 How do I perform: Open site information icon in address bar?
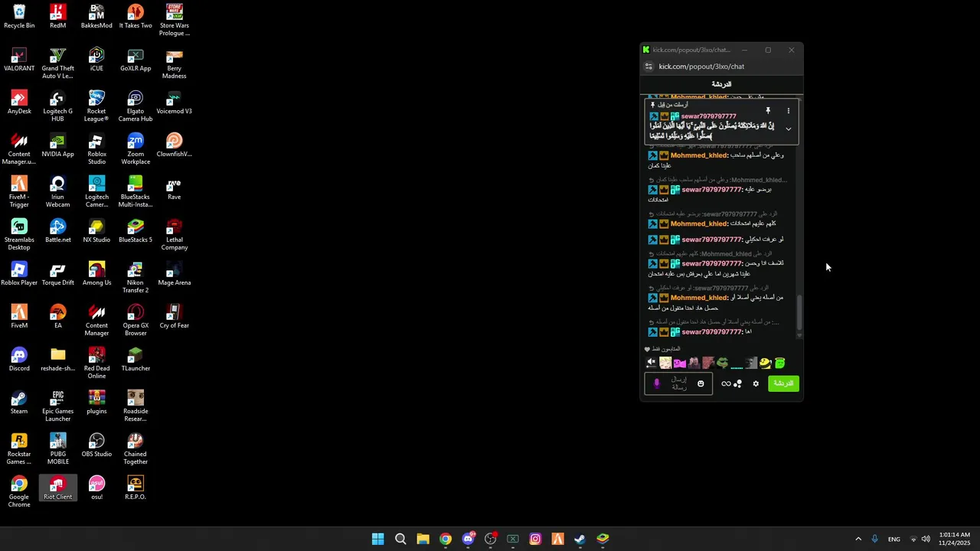click(648, 67)
